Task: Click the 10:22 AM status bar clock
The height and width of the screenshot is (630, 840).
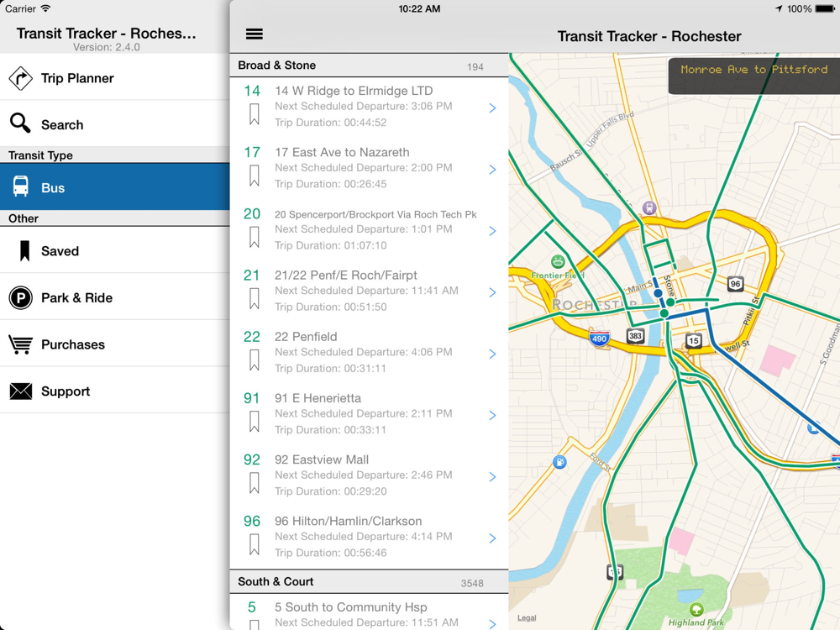Action: [x=419, y=8]
